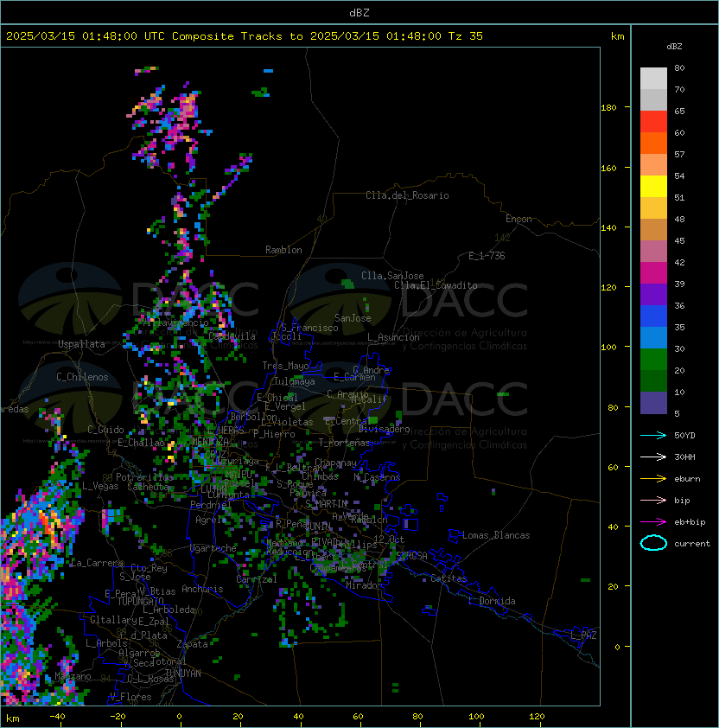
Task: Click the white 30HM arrow in legend
Action: [x=653, y=457]
